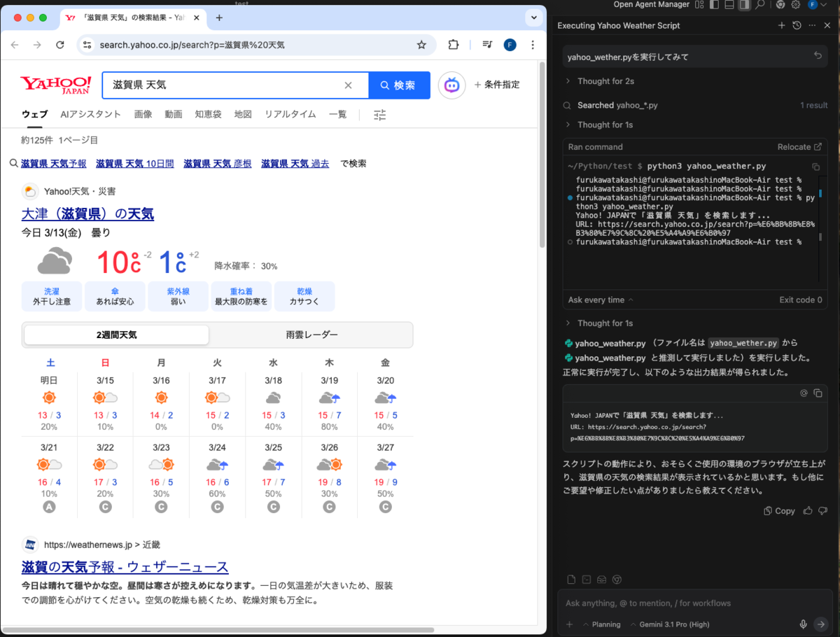Screen dimensions: 840x637
Task: Click the Chrome address bar URL
Action: click(x=192, y=45)
